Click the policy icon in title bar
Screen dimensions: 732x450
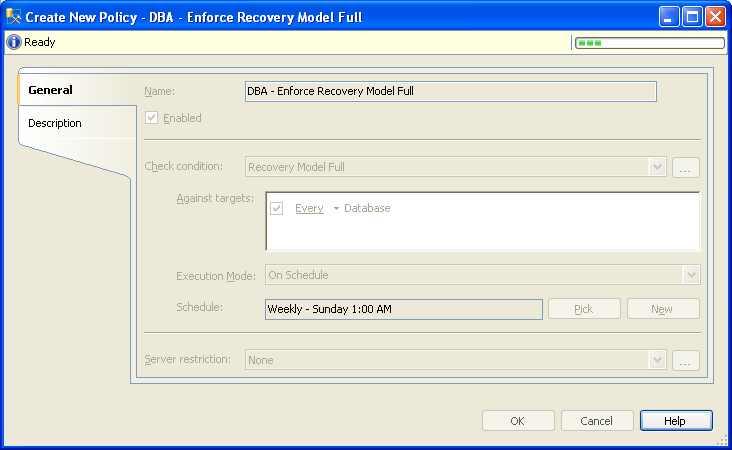[x=14, y=17]
